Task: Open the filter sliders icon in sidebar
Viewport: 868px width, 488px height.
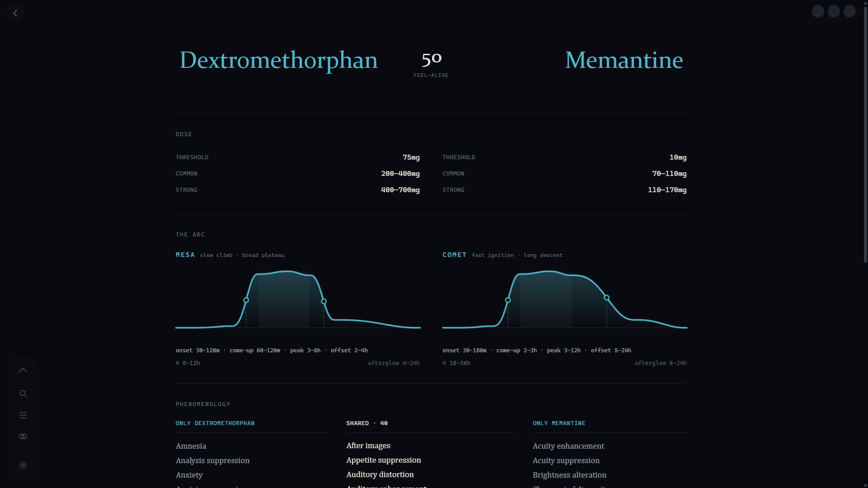Action: (23, 415)
